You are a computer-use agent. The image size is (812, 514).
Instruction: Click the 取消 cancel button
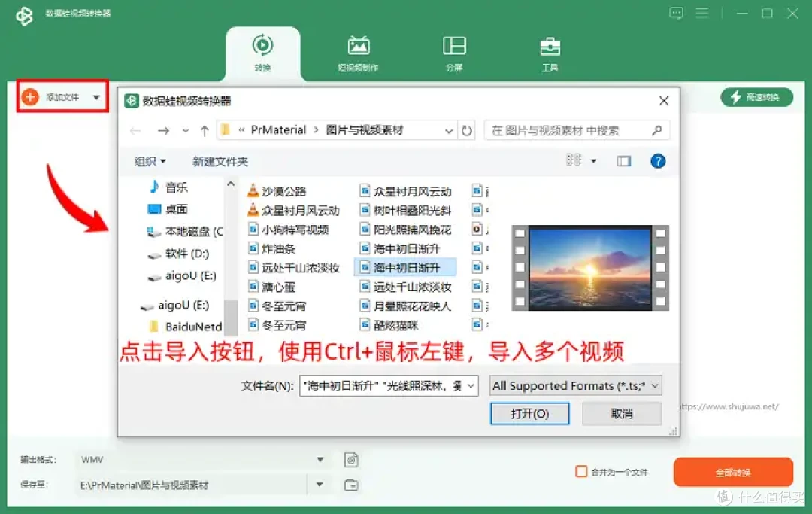point(622,413)
